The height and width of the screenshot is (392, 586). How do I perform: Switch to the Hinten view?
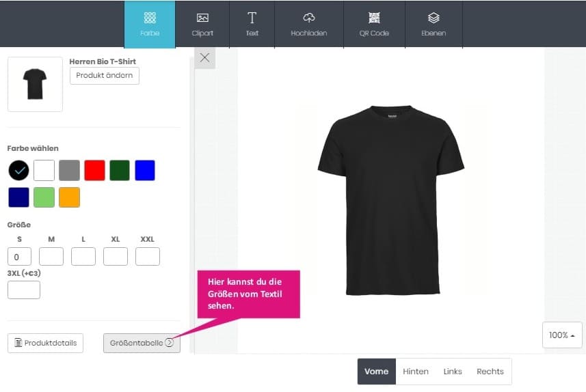click(416, 372)
